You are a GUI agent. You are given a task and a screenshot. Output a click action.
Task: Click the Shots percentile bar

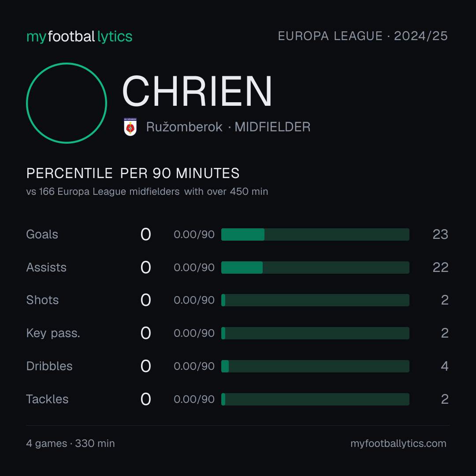tap(315, 300)
